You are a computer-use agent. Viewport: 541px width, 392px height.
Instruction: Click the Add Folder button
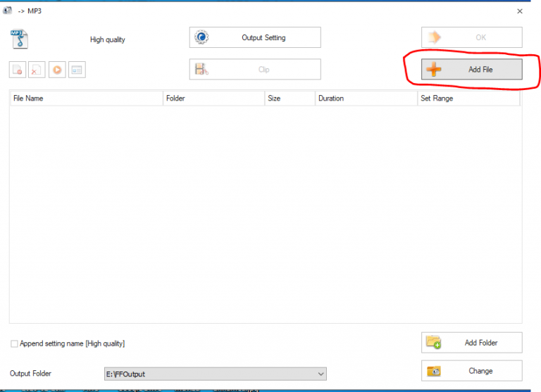(472, 342)
